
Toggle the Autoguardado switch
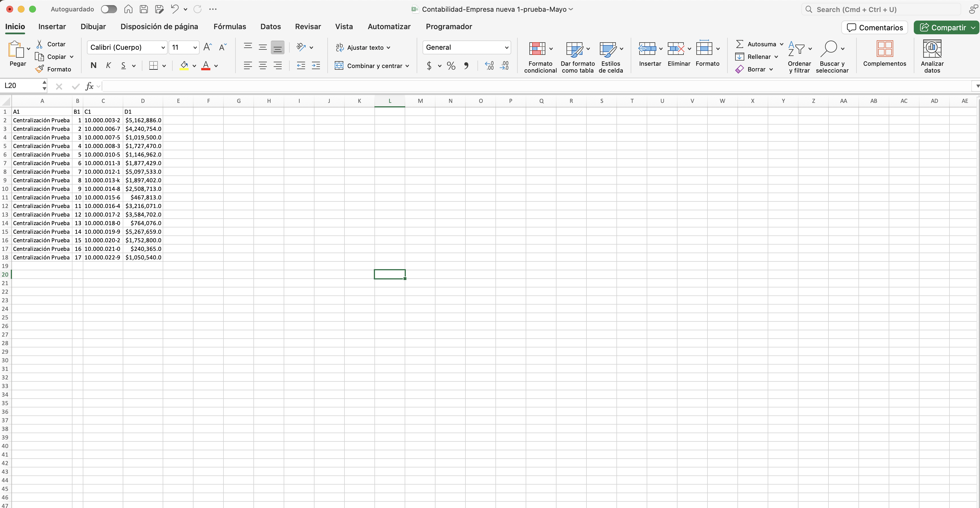click(109, 9)
